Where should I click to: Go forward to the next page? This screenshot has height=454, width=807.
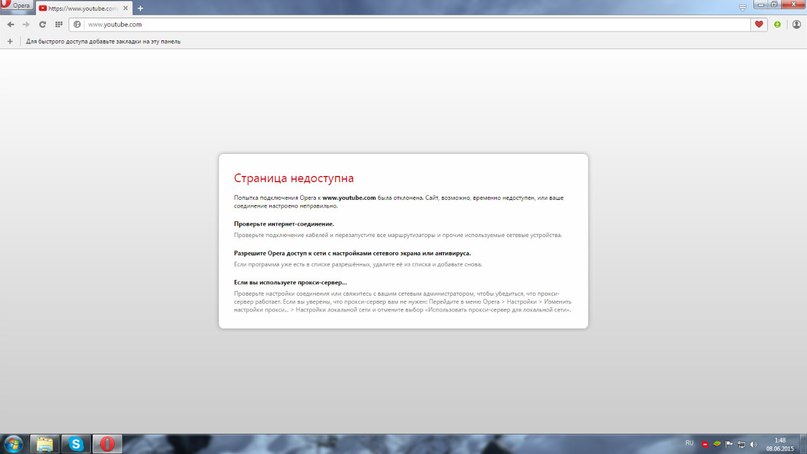tap(26, 24)
